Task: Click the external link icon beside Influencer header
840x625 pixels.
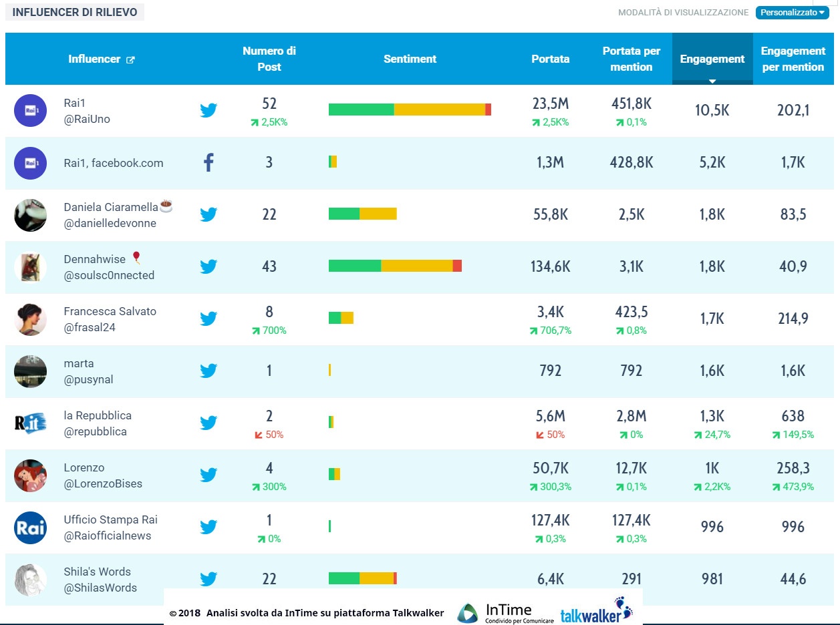Action: tap(130, 59)
